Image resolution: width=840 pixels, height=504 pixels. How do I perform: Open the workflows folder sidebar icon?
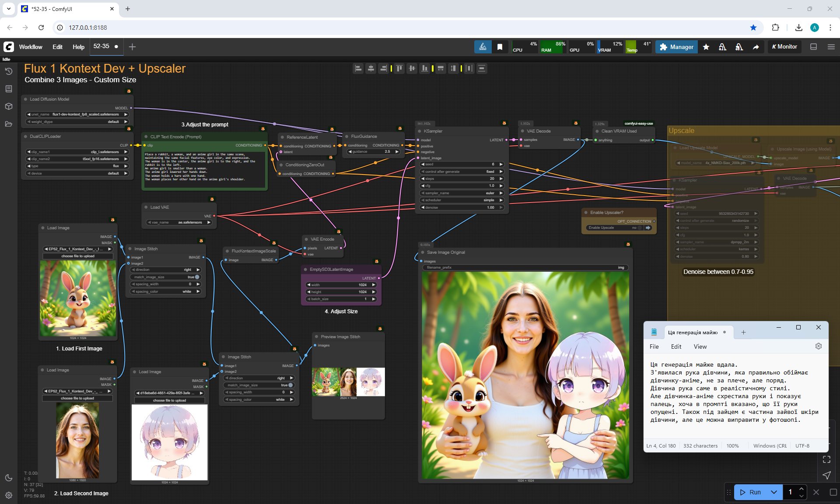click(8, 124)
